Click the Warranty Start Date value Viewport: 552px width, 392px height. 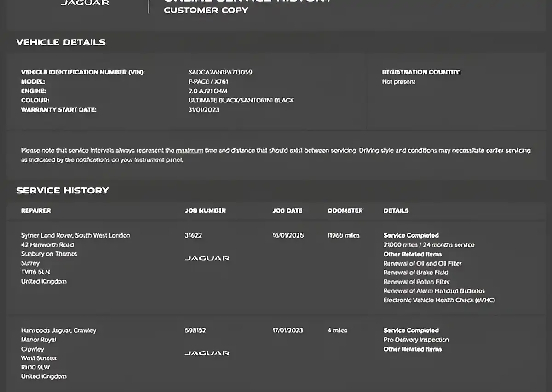click(x=204, y=110)
